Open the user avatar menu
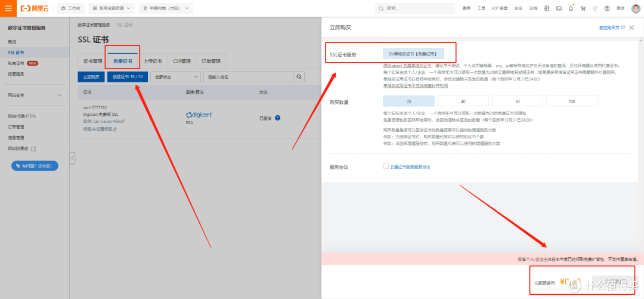The height and width of the screenshot is (299, 644). point(636,8)
